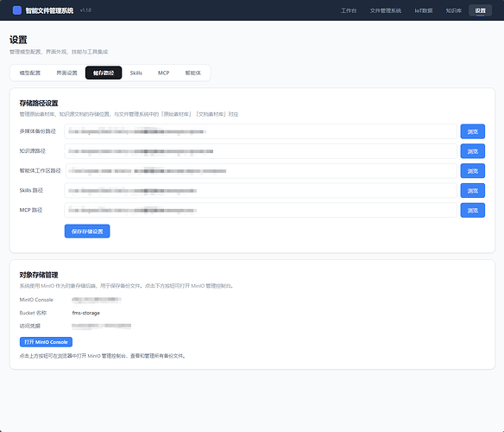Click the 多媒体备份路径 input field
Screen dimensions: 504x432
[x=261, y=131]
